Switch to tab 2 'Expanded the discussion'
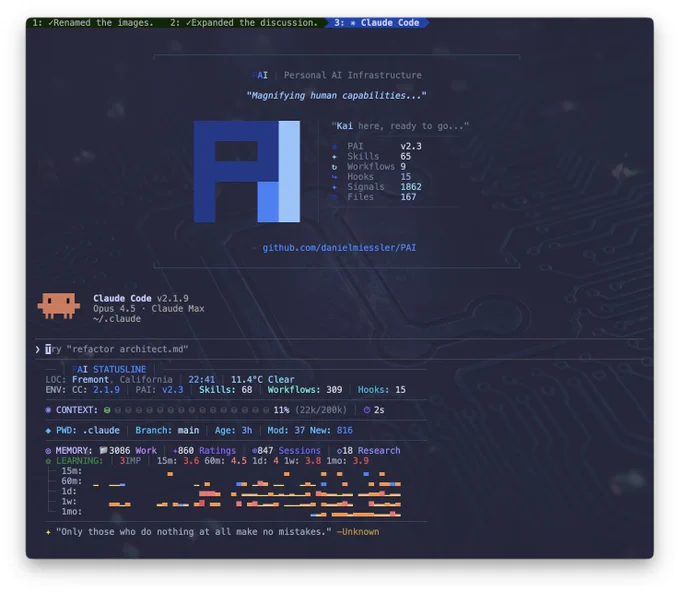 244,23
